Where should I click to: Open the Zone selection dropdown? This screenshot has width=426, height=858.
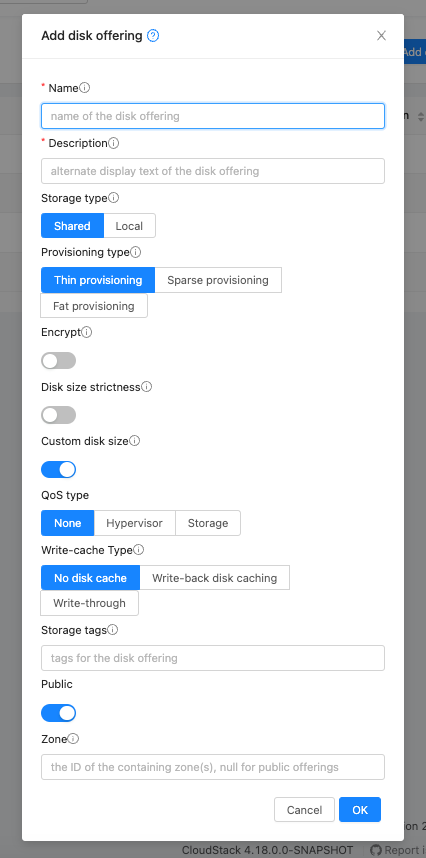click(x=213, y=767)
